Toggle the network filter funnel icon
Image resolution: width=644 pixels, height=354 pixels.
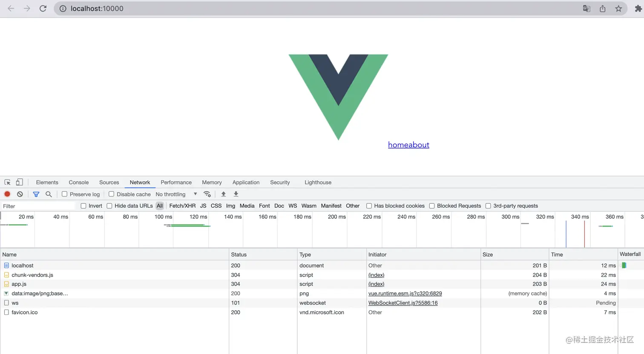(36, 194)
